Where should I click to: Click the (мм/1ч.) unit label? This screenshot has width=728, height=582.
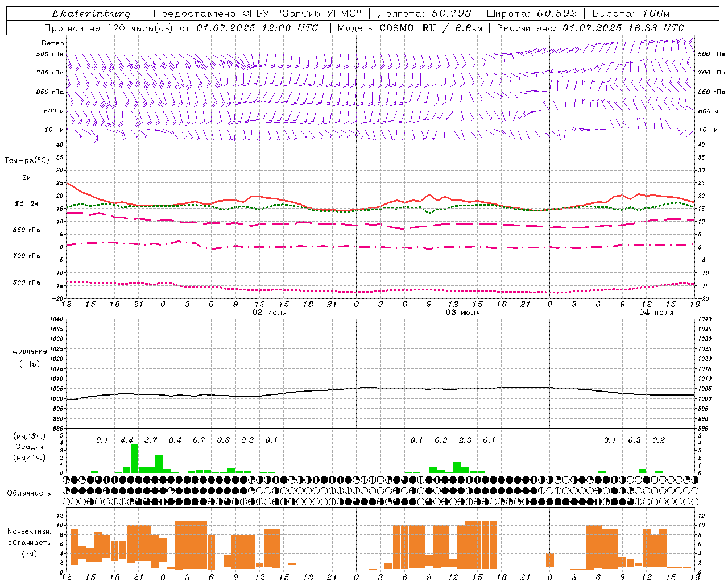(30, 458)
